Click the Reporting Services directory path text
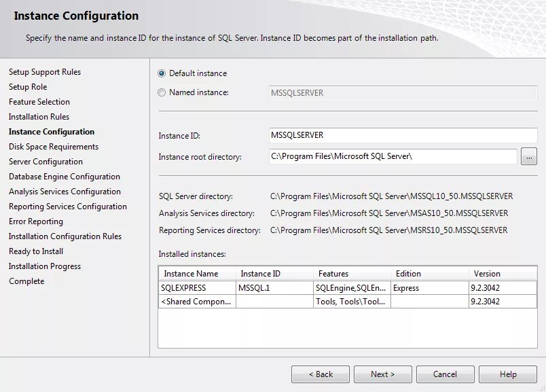Screen dimensions: 546x392 [x=388, y=230]
